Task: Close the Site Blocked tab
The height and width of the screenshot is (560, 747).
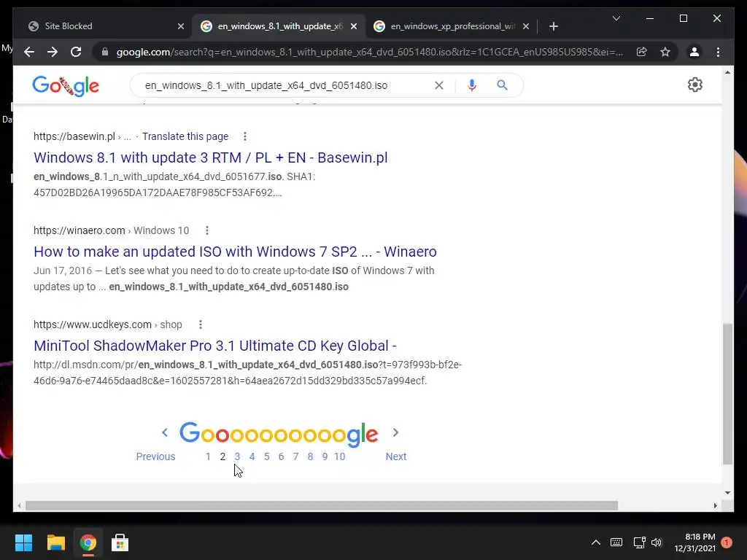Action: point(181,26)
